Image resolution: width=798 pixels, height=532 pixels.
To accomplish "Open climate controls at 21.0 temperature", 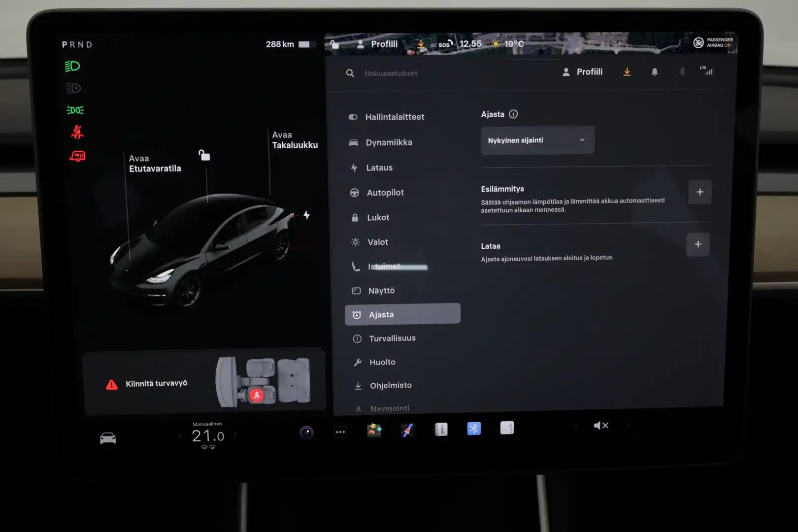I will [x=208, y=436].
